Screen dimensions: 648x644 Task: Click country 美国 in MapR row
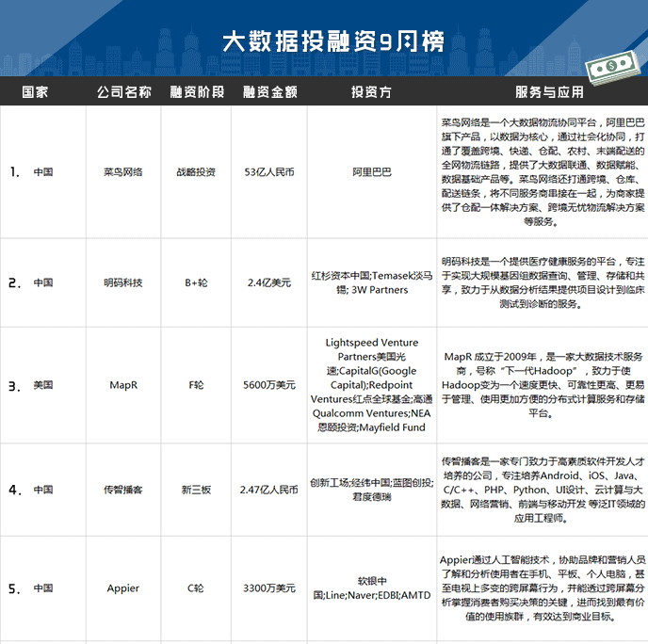[43, 385]
